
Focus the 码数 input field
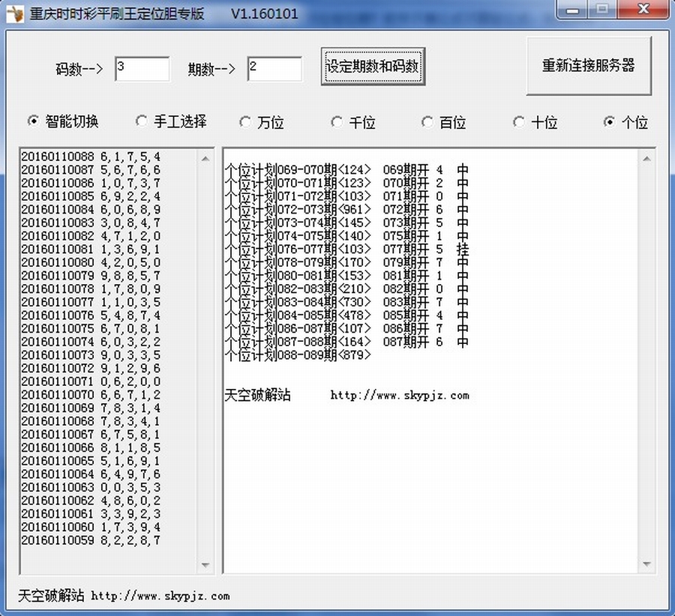click(x=142, y=68)
